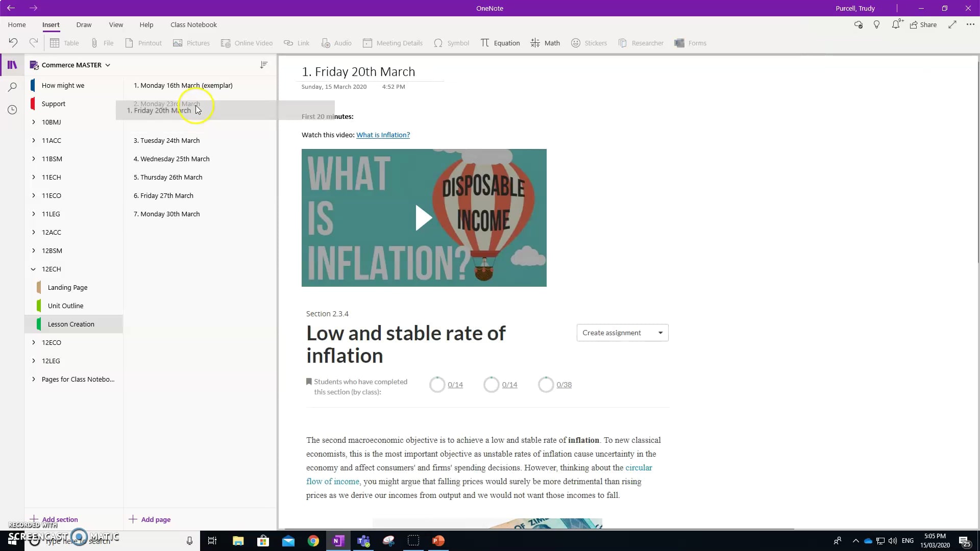Follow the circular flow of income link
The height and width of the screenshot is (551, 980).
pos(479,474)
